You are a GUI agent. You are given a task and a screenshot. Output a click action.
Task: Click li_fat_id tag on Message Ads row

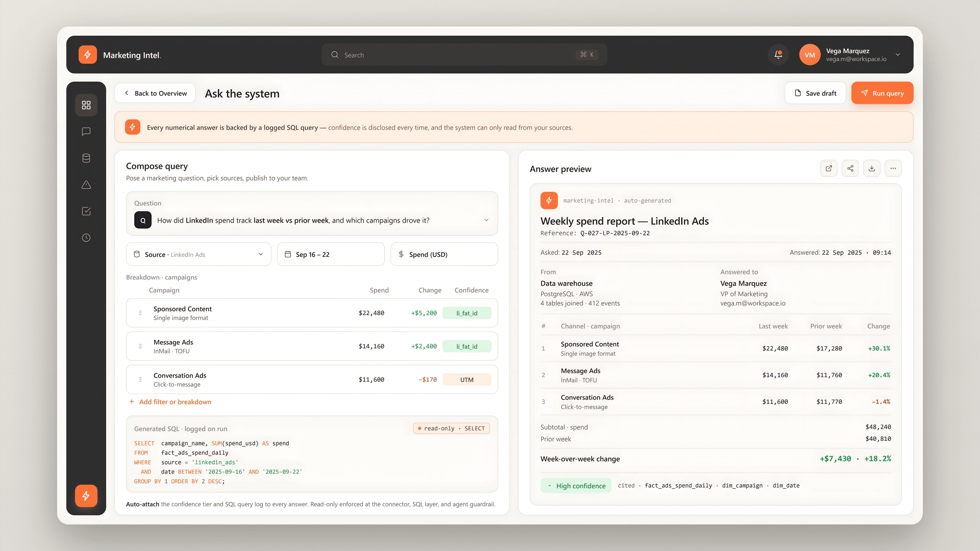pos(467,346)
